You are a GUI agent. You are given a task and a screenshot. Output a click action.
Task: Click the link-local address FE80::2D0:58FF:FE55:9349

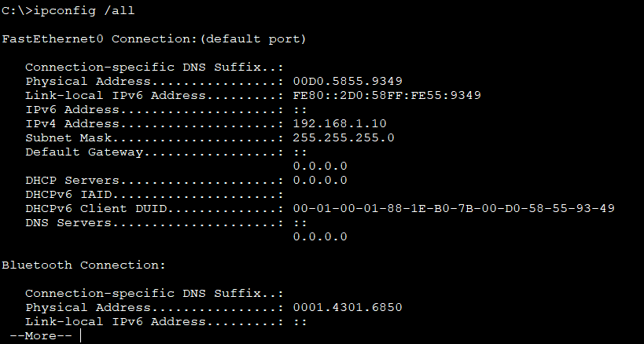point(387,96)
